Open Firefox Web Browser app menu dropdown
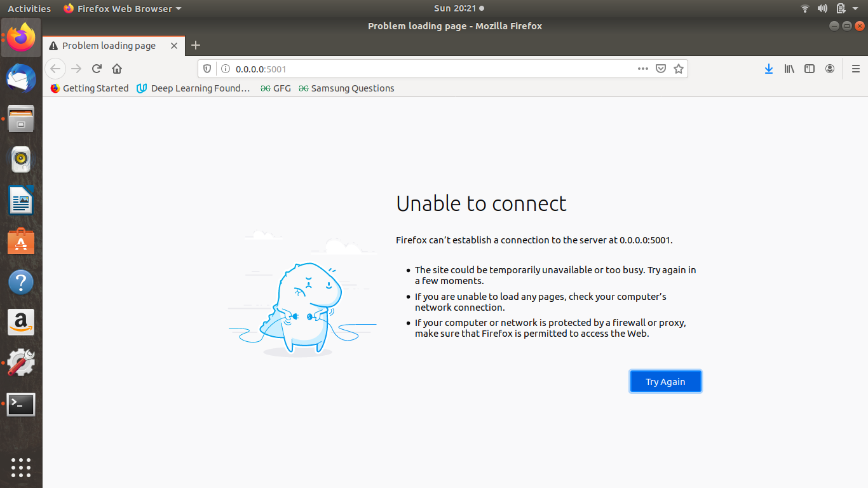This screenshot has height=488, width=868. [123, 8]
